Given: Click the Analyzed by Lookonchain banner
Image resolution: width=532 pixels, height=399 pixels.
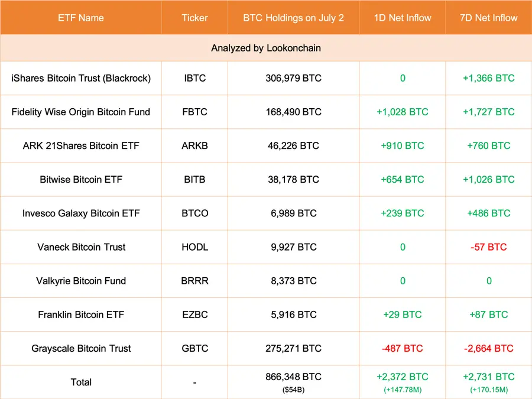Looking at the screenshot, I should tap(266, 48).
